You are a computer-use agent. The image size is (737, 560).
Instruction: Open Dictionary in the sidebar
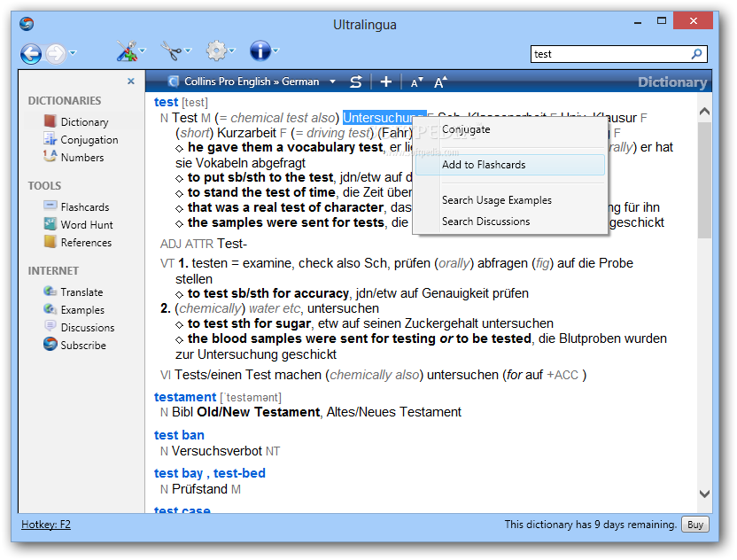tap(76, 121)
